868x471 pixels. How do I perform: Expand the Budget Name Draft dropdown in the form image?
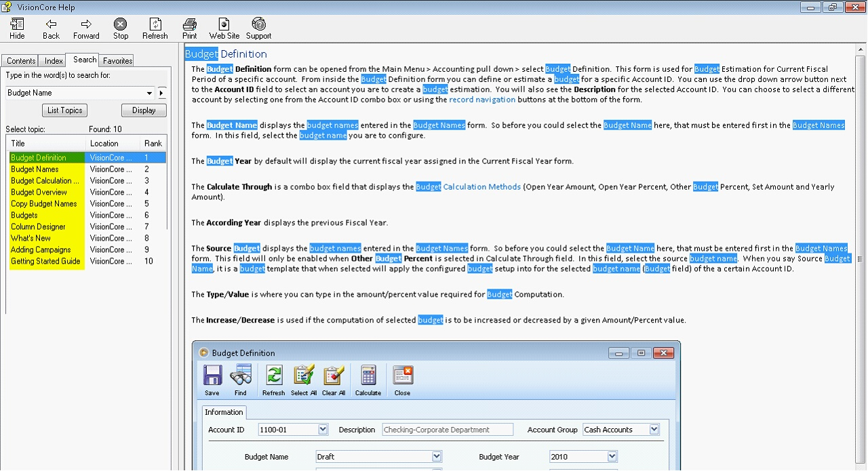click(437, 457)
